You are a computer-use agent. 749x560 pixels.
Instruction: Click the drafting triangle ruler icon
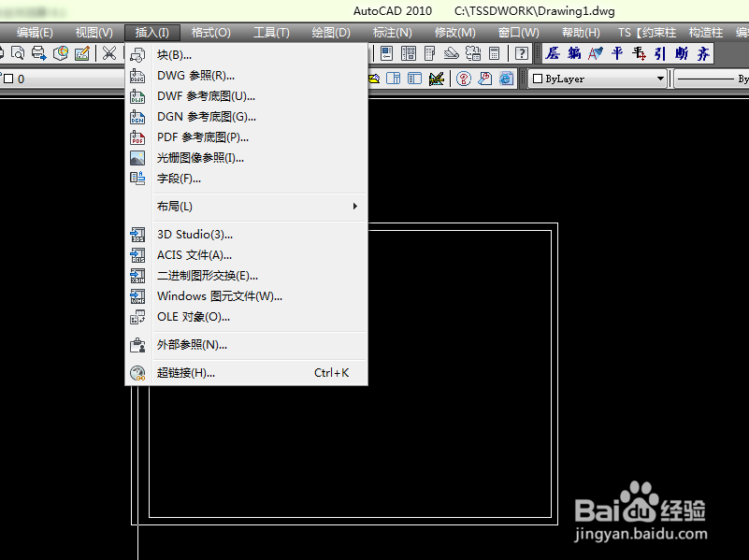(x=436, y=79)
